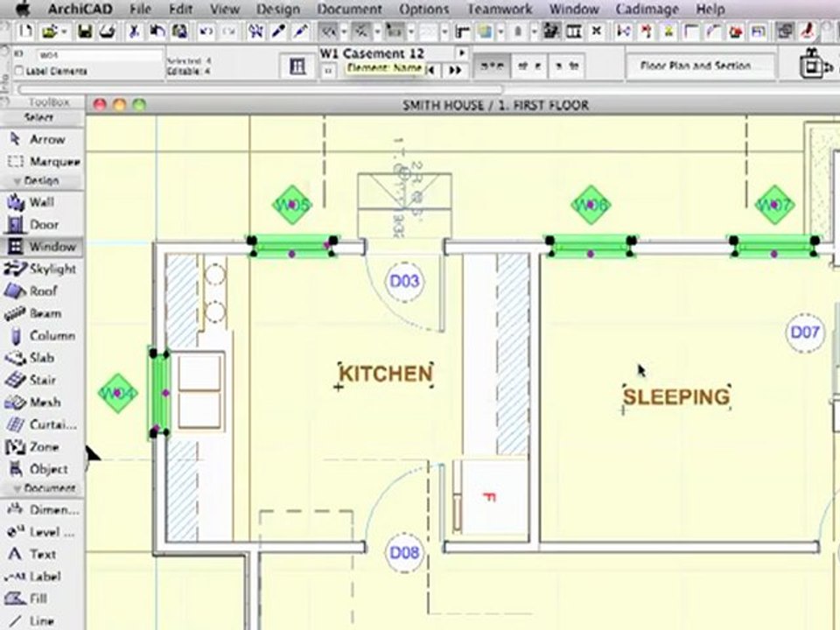Select the Beam tool
Image resolution: width=840 pixels, height=630 pixels.
point(42,313)
